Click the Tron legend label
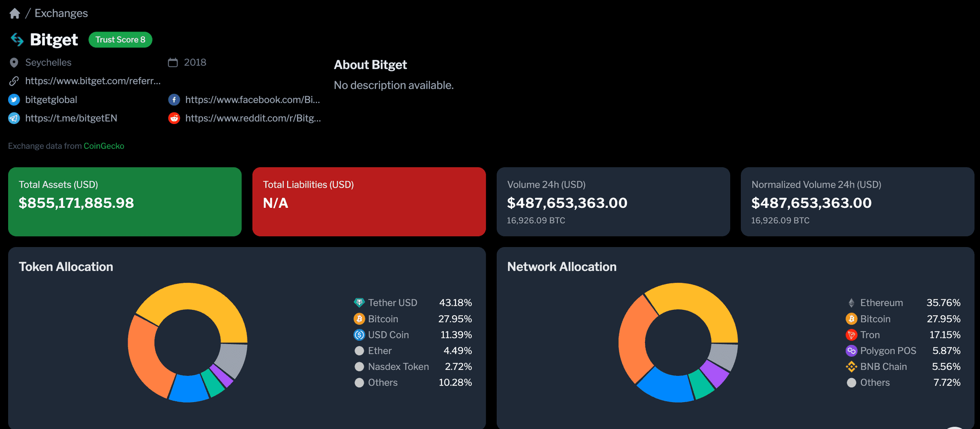This screenshot has width=980, height=429. [x=870, y=335]
